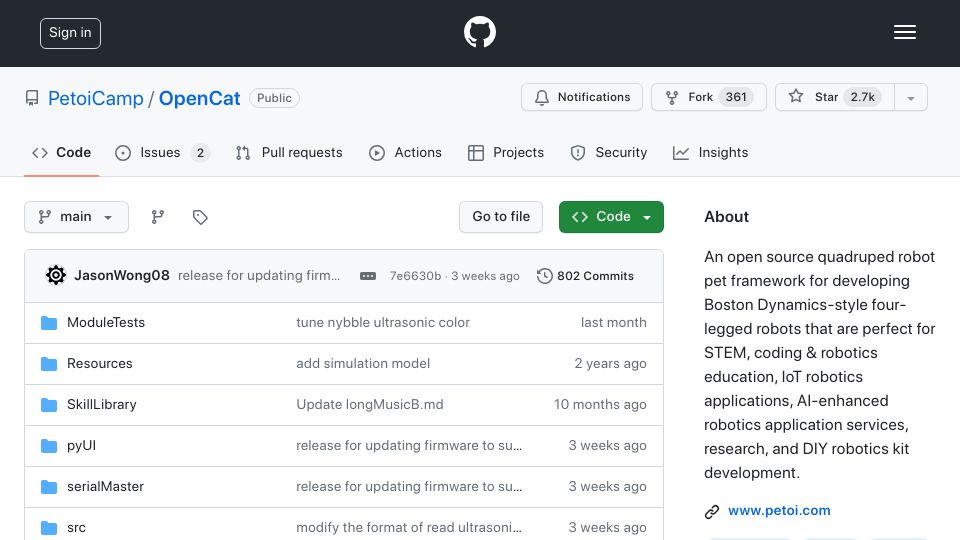This screenshot has height=540, width=960.
Task: Open pyUI row's release commit message
Action: coord(409,446)
